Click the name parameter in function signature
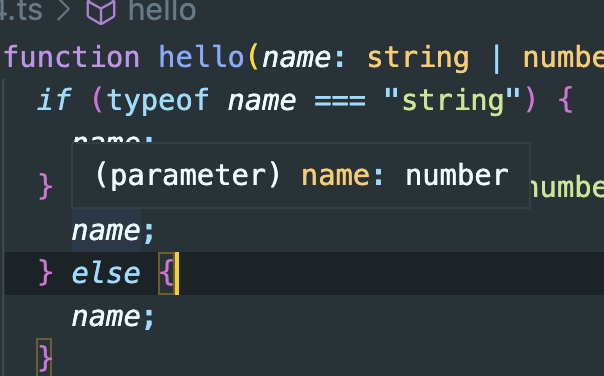 click(x=296, y=58)
